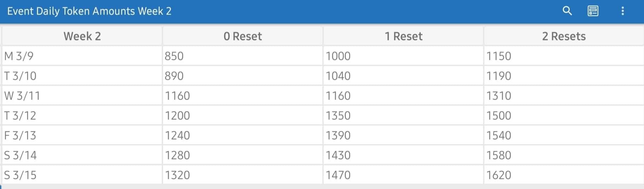This screenshot has width=644, height=189.
Task: Select cell with value 1190
Action: point(564,76)
